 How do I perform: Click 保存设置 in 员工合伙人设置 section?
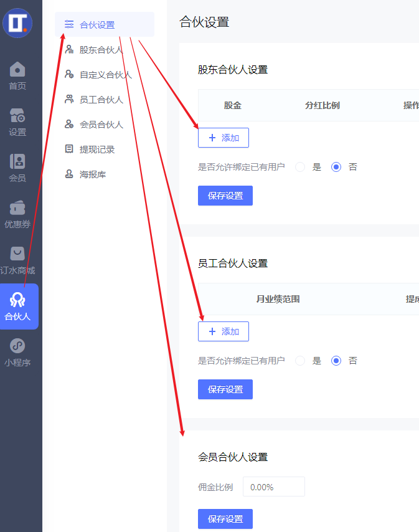pyautogui.click(x=225, y=389)
